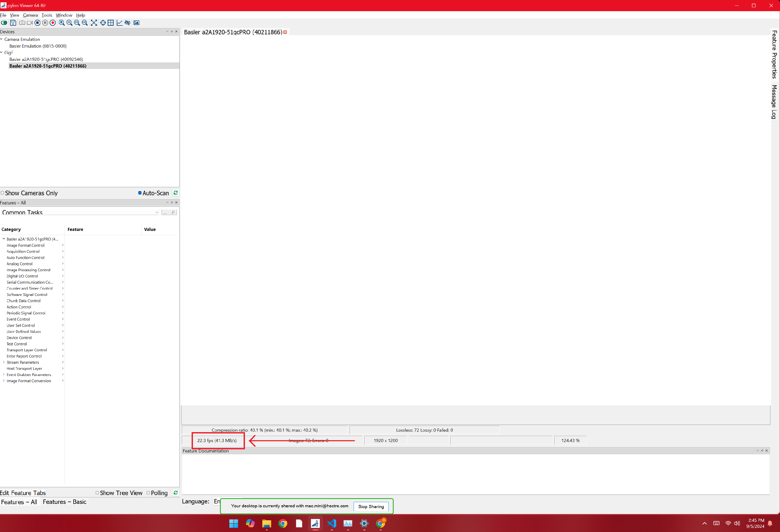Select Transport Layer Control category
The width and height of the screenshot is (780, 532).
coord(27,350)
